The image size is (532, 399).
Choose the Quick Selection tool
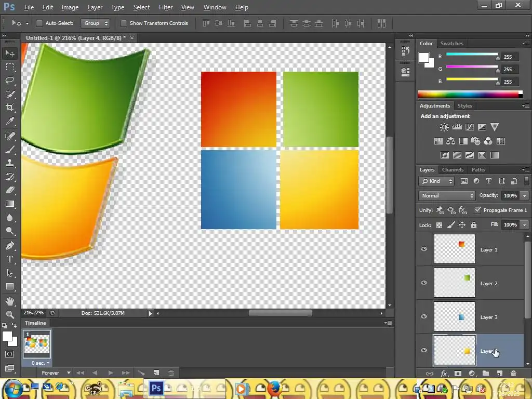coord(10,94)
